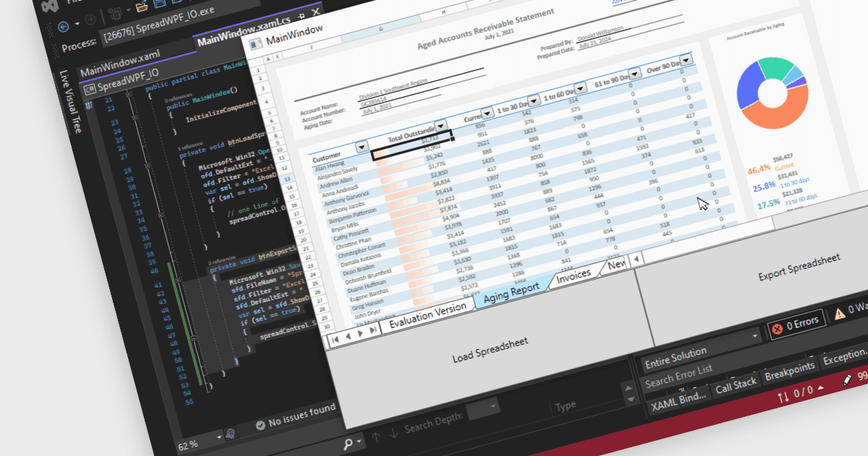Viewport: 868px width, 456px height.
Task: Click the Navigate Backward arrow in Visual Studio
Action: [64, 26]
